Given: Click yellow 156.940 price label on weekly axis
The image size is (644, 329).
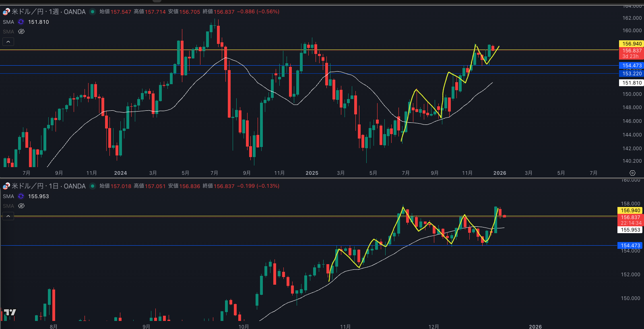Looking at the screenshot, I should click(x=632, y=44).
